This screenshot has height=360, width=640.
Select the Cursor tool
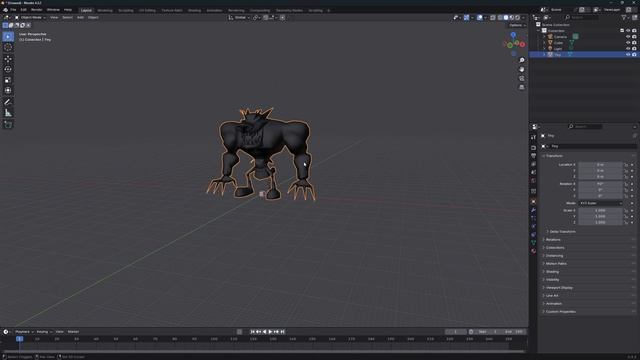[x=8, y=47]
